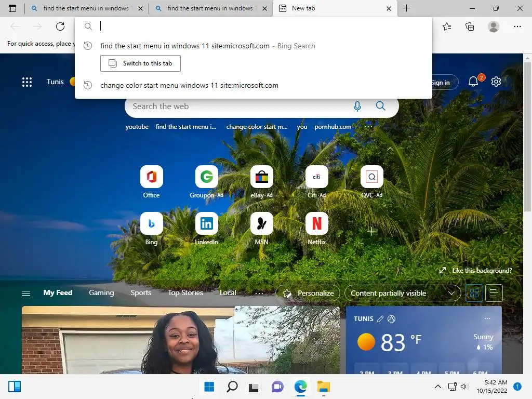Select the New tab tab
This screenshot has height=399, width=532.
pos(334,8)
